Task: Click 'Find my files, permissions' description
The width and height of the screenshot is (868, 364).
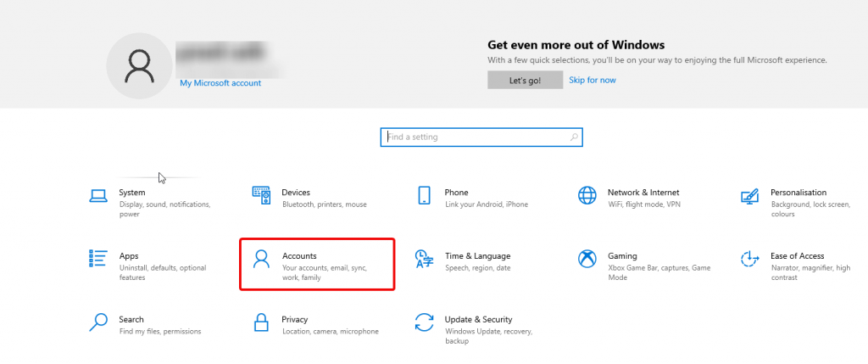Action: pyautogui.click(x=160, y=331)
